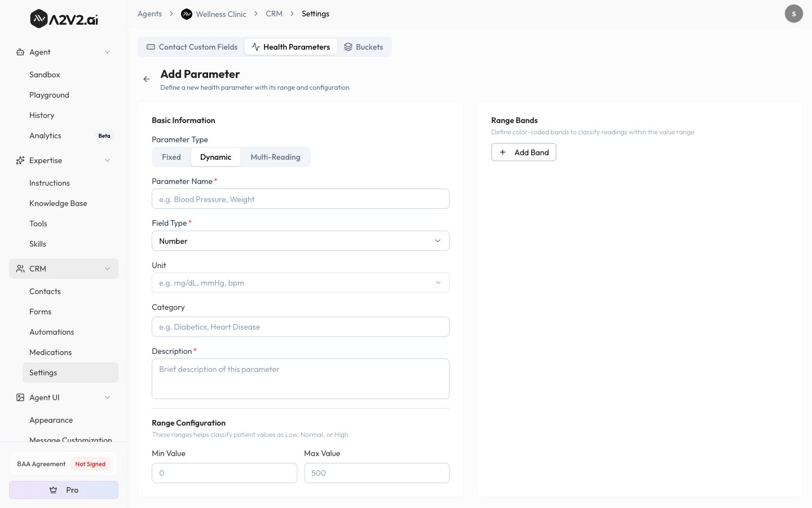Open Appearance under Agent UI
This screenshot has width=812, height=508.
70,420
